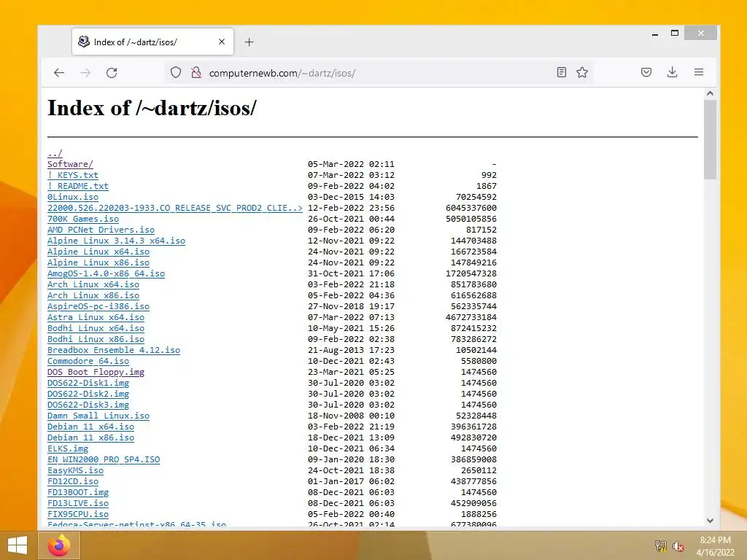This screenshot has height=560, width=747.
Task: Click the Windows Start button
Action: [18, 545]
